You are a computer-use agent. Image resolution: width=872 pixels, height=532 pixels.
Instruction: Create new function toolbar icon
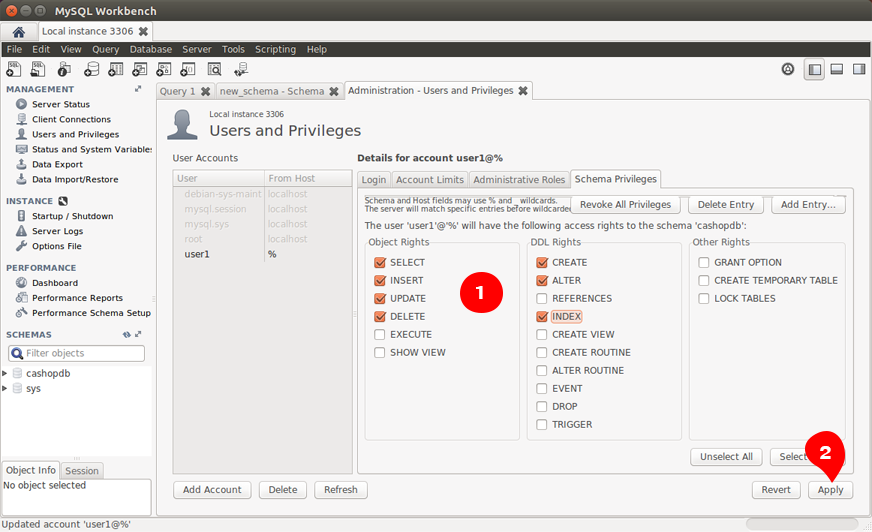[188, 69]
